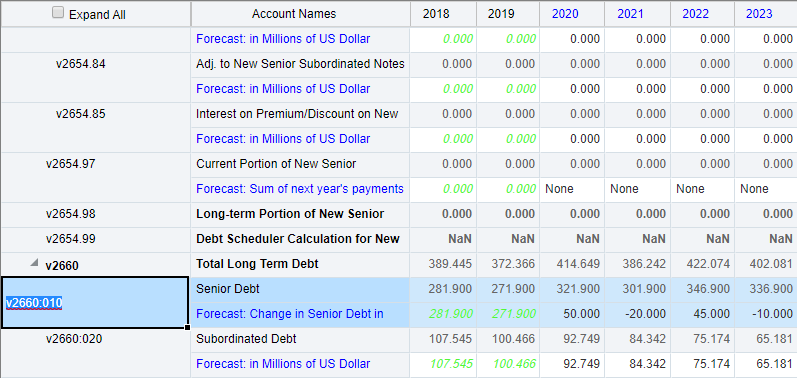
Task: Click the v2660 Total Long Term Debt code
Action: click(62, 266)
